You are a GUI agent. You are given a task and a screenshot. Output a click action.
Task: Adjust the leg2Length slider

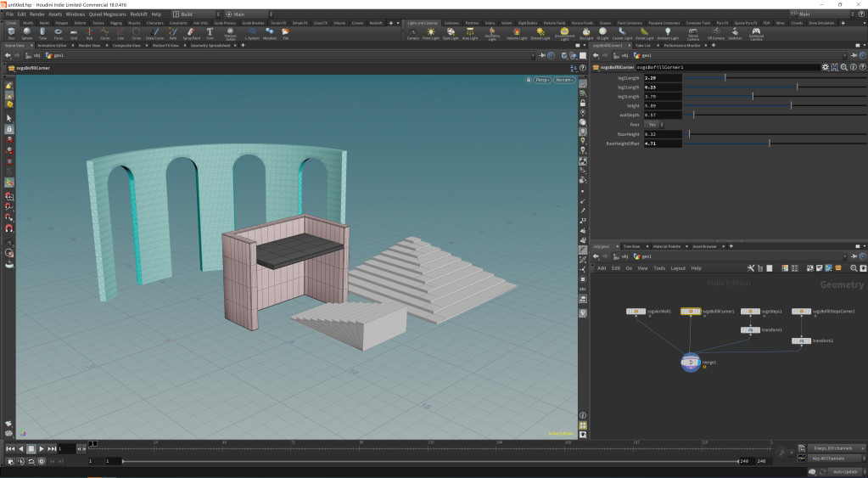797,87
